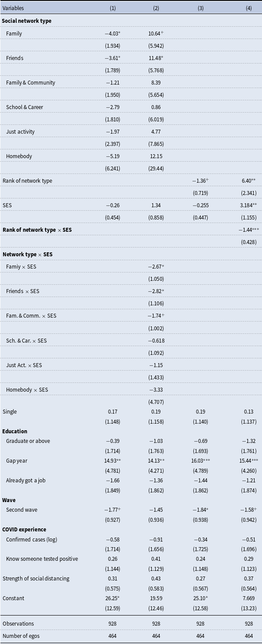Click the 'Social network type' section heading
262x644 pixels.
pyautogui.click(x=27, y=21)
